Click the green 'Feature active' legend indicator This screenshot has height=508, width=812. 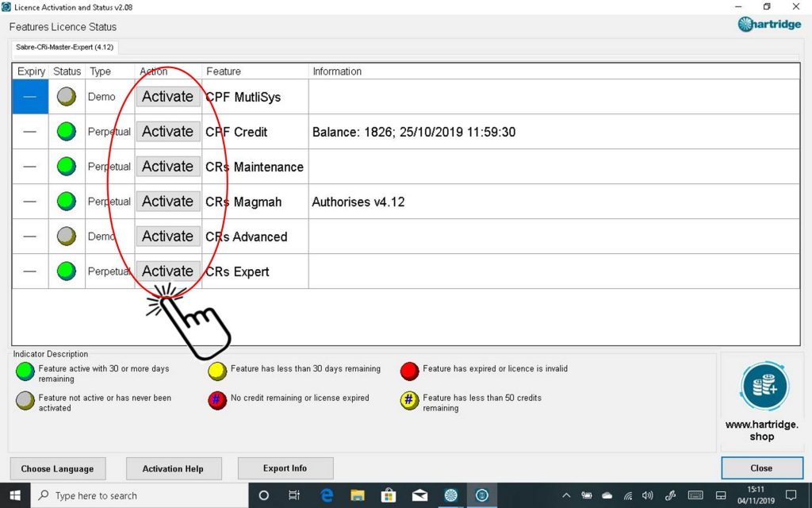pyautogui.click(x=25, y=371)
